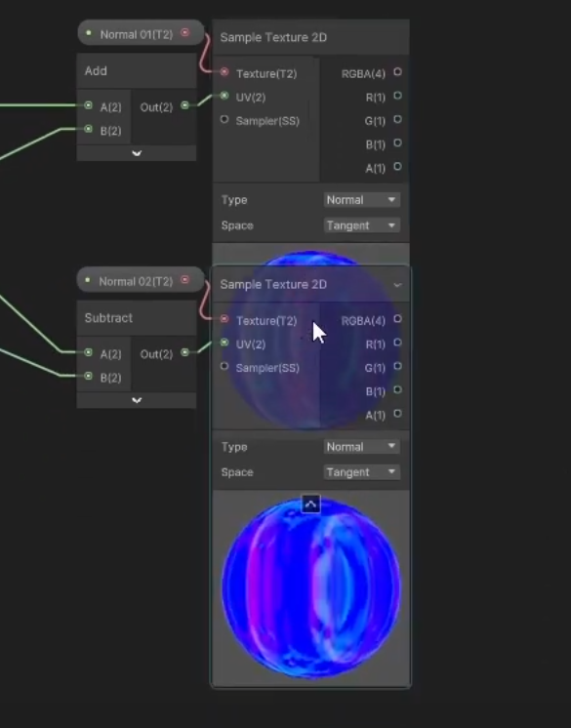
Task: Click R(1) output port on upper Sample Texture 2D
Action: pos(397,96)
